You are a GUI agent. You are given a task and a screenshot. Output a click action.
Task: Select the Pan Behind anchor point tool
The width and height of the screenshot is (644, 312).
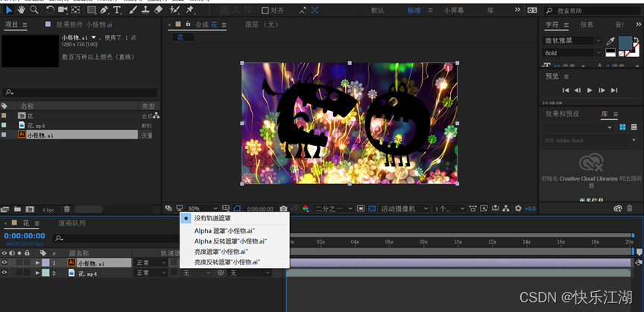[x=76, y=10]
